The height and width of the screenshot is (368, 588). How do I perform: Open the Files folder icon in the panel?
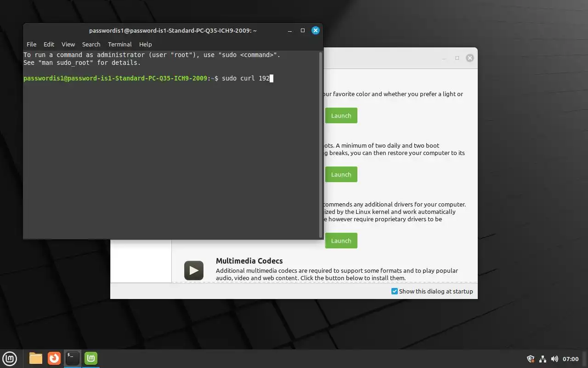[x=36, y=358]
